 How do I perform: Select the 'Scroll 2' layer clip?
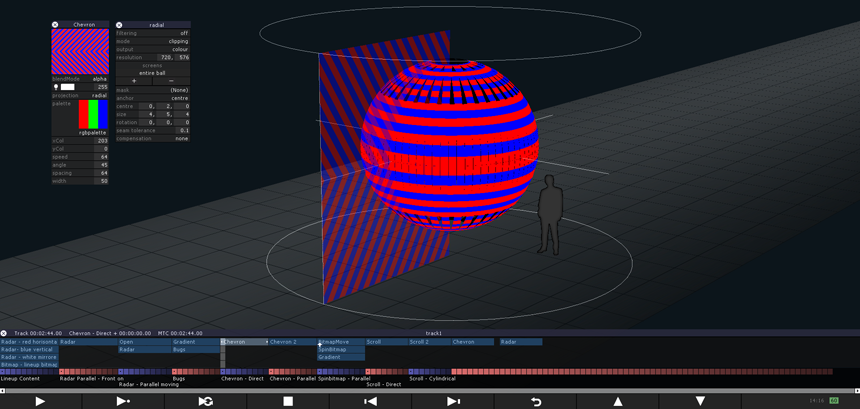(x=429, y=342)
